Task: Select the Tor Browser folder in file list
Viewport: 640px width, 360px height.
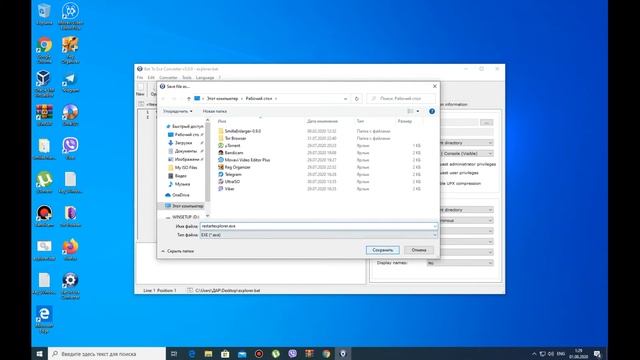Action: (232, 138)
